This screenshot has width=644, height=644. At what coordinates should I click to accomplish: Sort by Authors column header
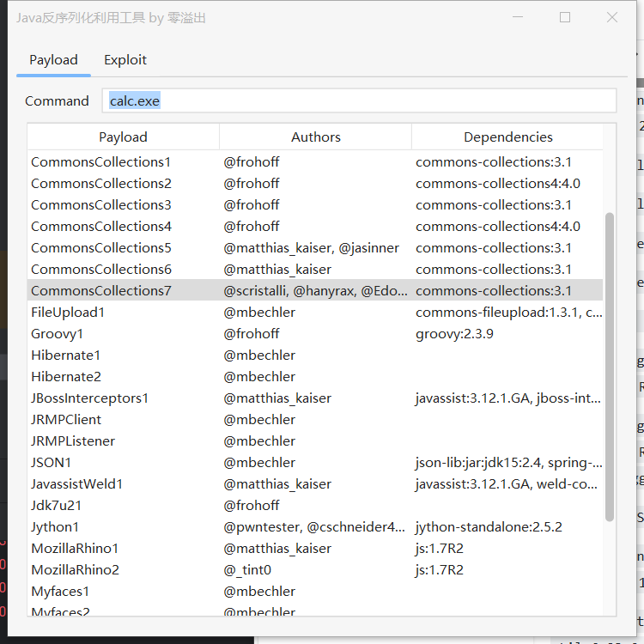pos(315,137)
